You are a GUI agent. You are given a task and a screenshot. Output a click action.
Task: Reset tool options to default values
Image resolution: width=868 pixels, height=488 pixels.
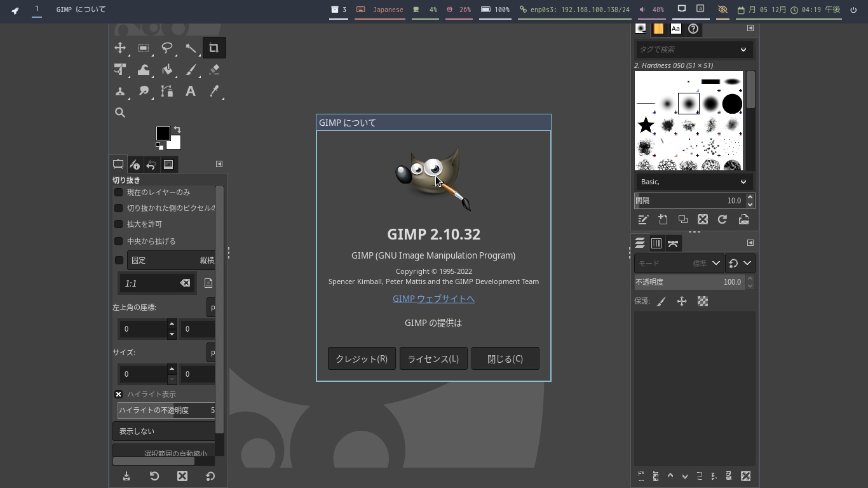210,476
